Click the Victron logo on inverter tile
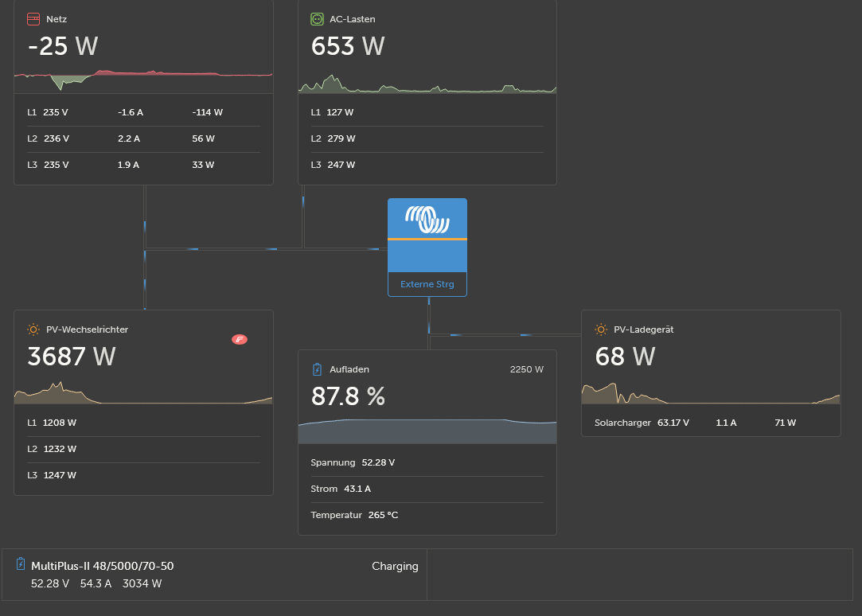Screen dimensions: 862x616 point(427,219)
